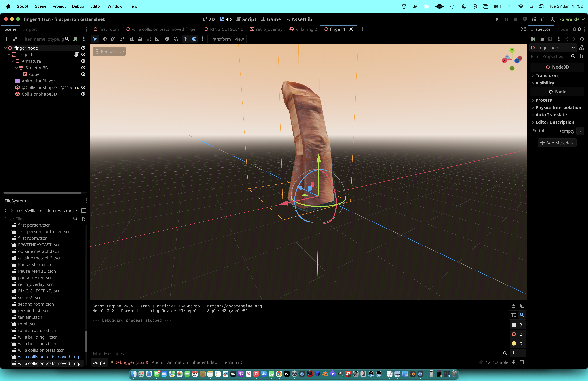Toggle preview sunlight in viewport toolbar
588x381 pixels.
point(186,39)
